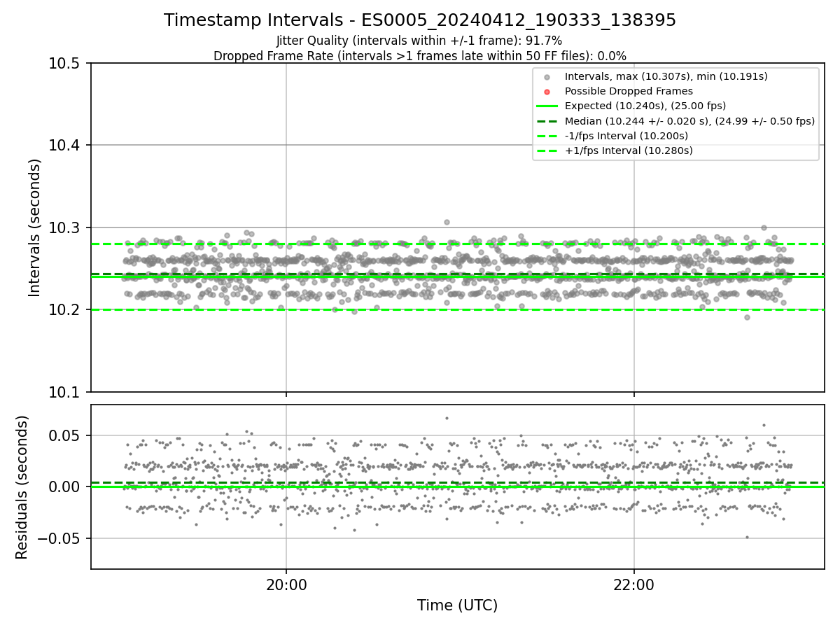Click the 'Jitter Quality' subtitle line showing 91.7%

click(419, 41)
